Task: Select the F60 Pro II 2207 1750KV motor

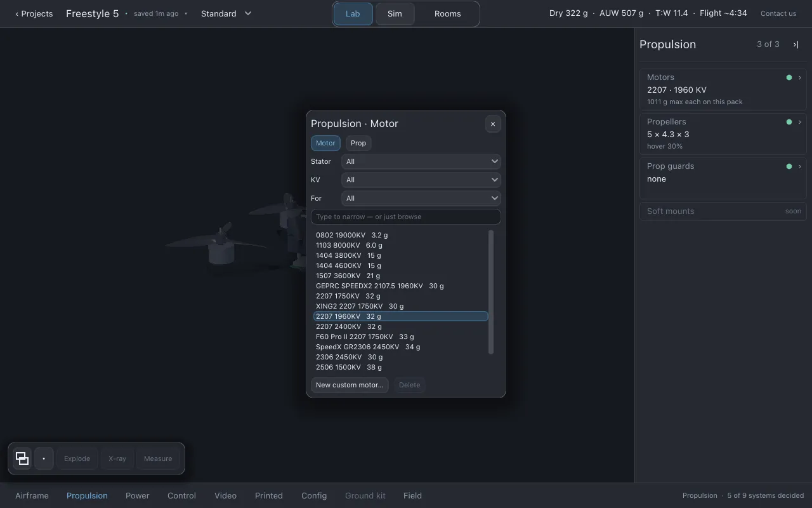Action: [x=401, y=337]
